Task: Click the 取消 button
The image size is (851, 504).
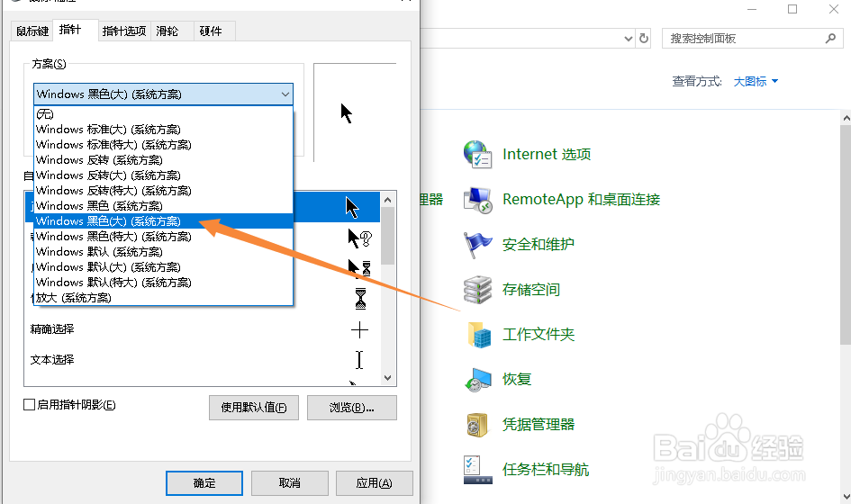Action: pos(290,482)
